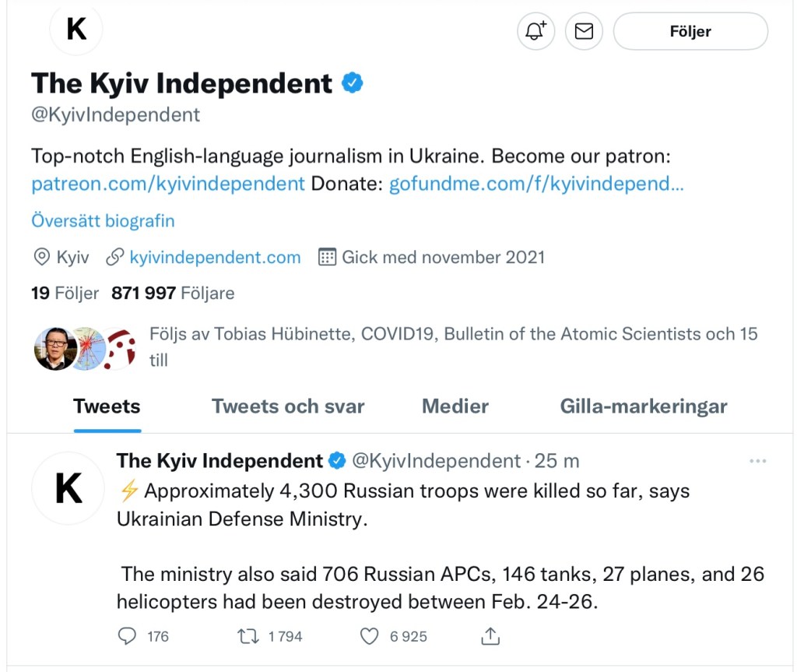Viewport: 797px width, 672px height.
Task: Turn on notifications with the bell icon
Action: (x=535, y=32)
